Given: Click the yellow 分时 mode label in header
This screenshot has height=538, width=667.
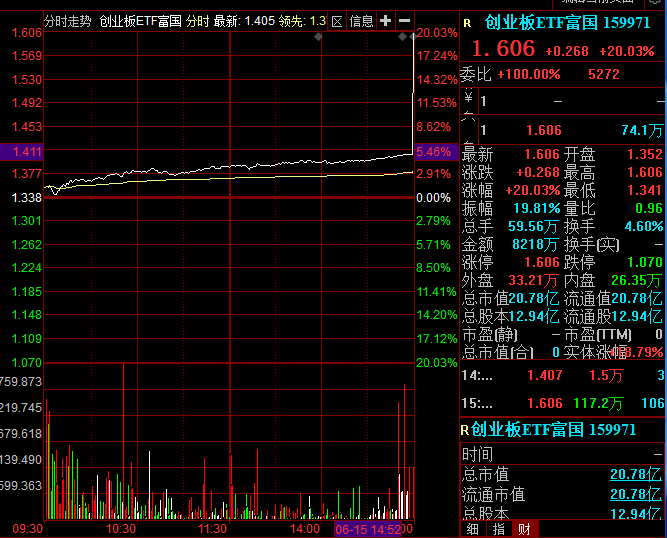Looking at the screenshot, I should point(198,21).
